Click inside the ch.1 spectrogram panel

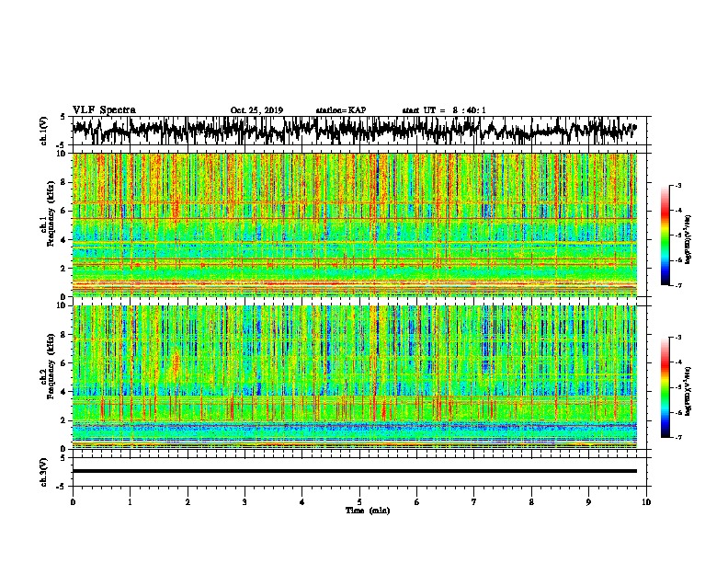pos(354,224)
